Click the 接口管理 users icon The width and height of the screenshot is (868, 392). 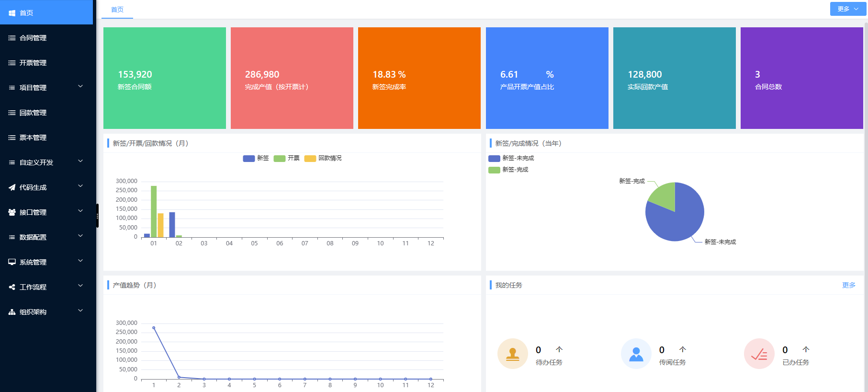pyautogui.click(x=12, y=212)
